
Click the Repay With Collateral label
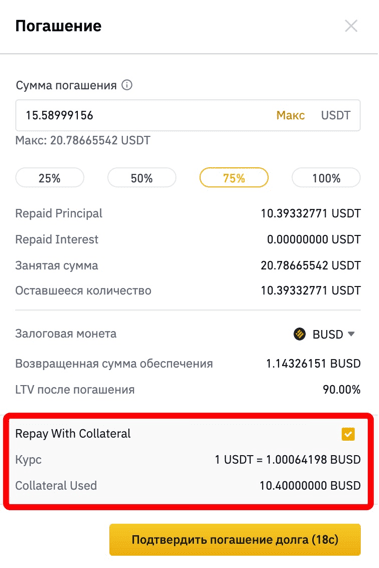pyautogui.click(x=73, y=434)
